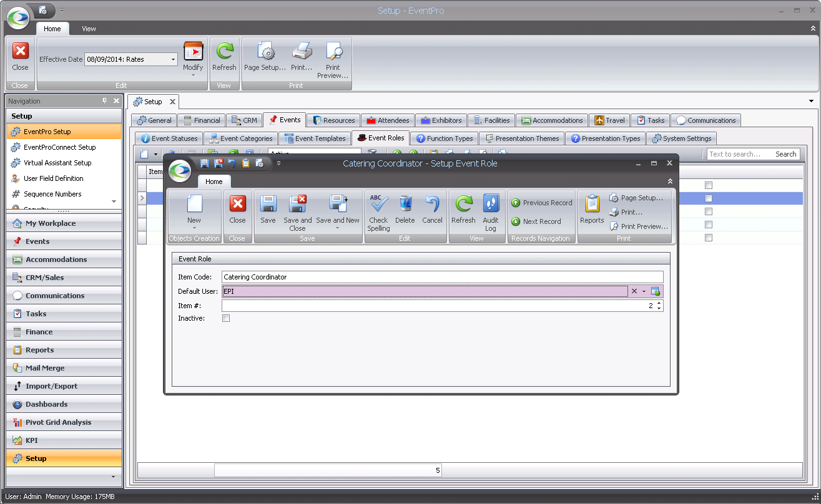Viewport: 821px width, 504px height.
Task: Select EventProConnect Setup in navigation
Action: click(x=60, y=147)
